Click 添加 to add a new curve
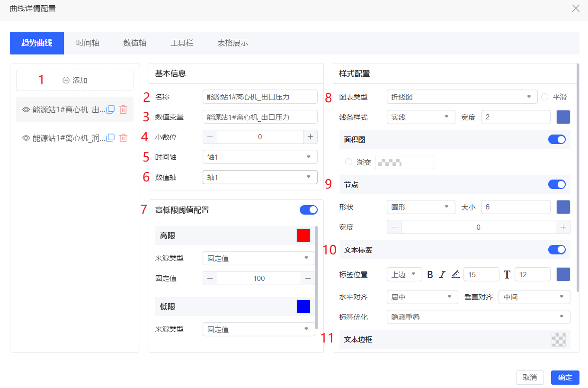588x388 pixels. (75, 81)
